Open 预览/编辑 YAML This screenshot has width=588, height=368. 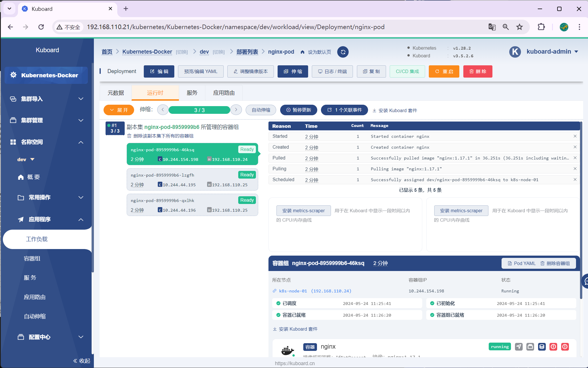pos(201,71)
